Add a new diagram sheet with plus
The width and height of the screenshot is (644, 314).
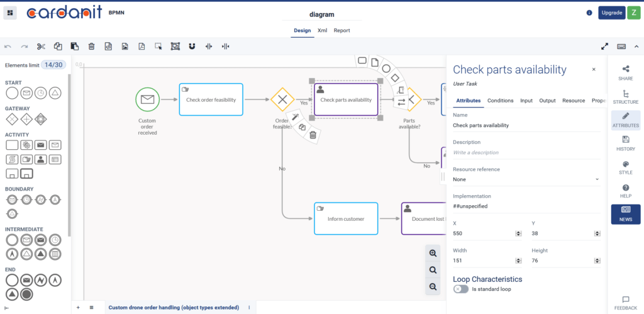[x=78, y=308]
